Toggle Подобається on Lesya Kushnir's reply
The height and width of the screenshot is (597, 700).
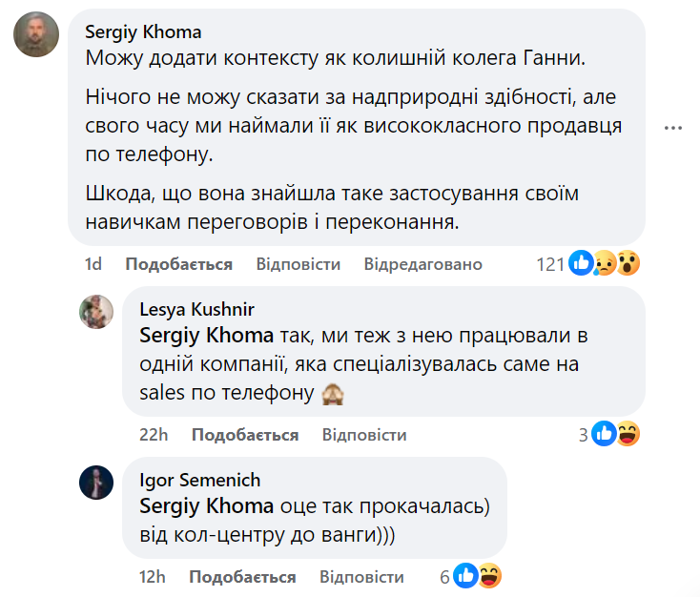point(245,435)
